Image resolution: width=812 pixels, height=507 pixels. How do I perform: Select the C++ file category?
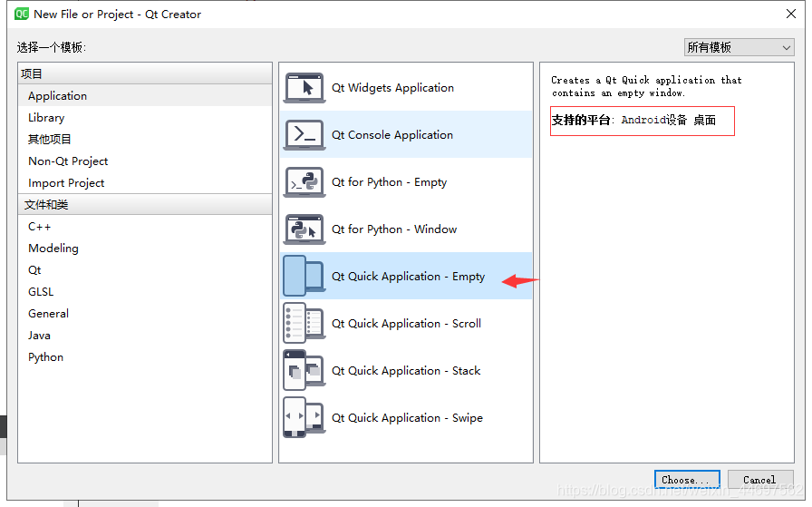tap(145, 227)
